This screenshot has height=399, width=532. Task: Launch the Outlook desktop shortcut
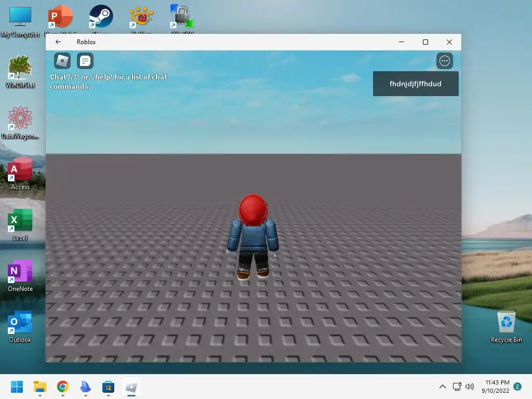click(20, 326)
